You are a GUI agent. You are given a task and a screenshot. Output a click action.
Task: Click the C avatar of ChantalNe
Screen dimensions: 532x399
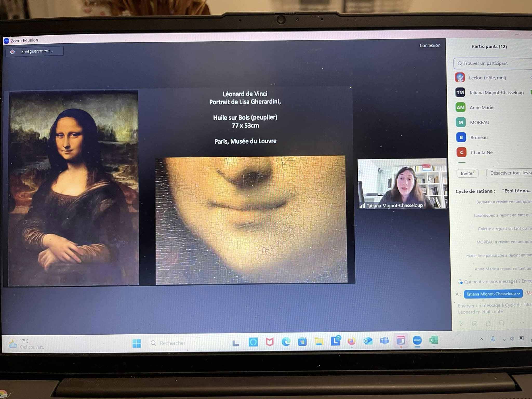tap(461, 152)
